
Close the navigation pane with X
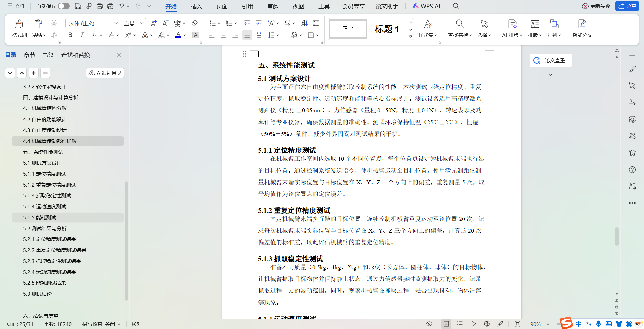(119, 55)
